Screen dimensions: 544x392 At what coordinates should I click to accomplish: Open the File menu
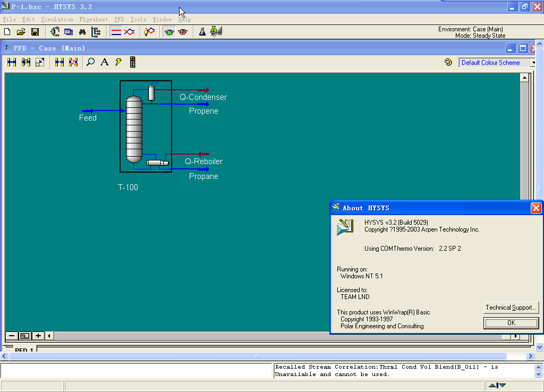10,20
